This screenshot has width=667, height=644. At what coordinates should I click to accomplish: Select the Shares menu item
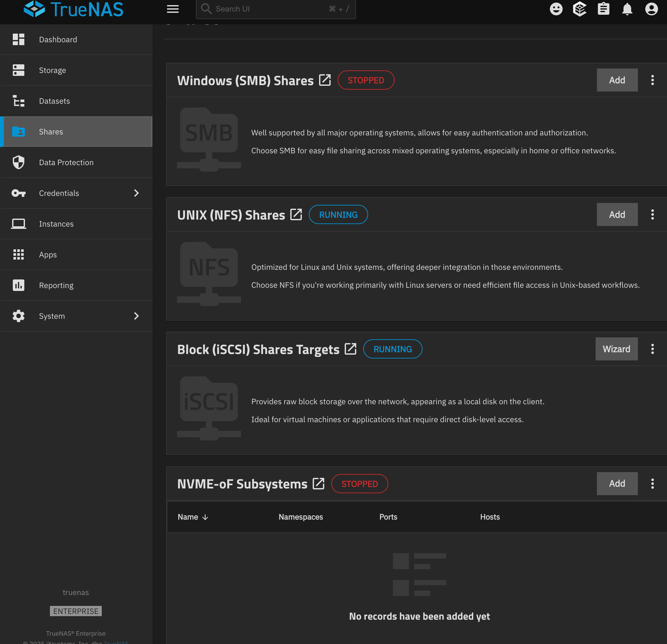[76, 131]
